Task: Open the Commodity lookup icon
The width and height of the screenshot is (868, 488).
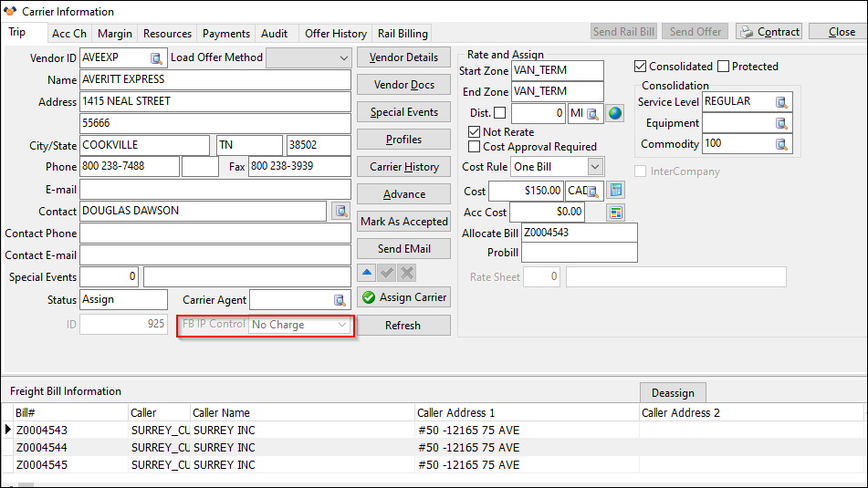Action: click(x=781, y=144)
